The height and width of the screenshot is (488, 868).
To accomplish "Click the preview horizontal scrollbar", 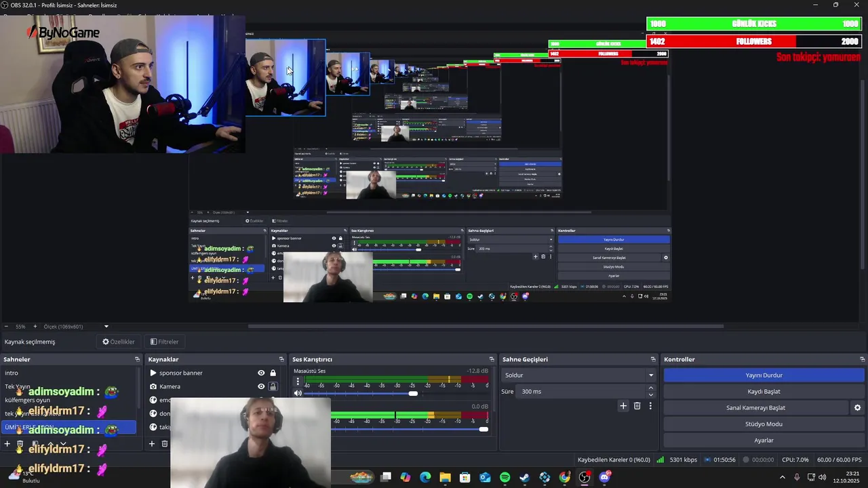I will point(486,326).
